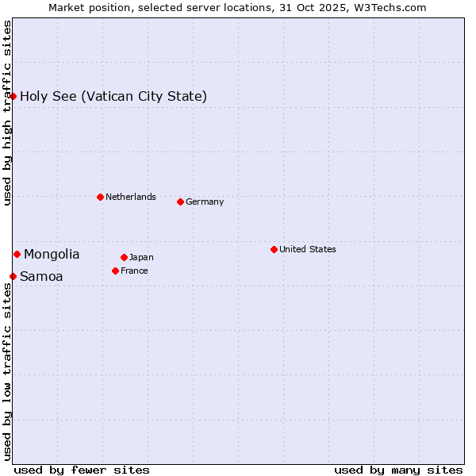Select the Netherlands red diamond marker

point(100,197)
